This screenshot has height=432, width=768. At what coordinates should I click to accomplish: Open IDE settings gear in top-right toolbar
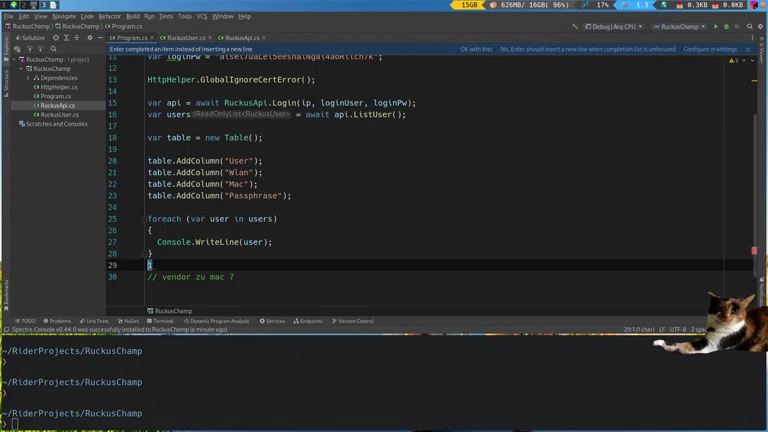760,26
